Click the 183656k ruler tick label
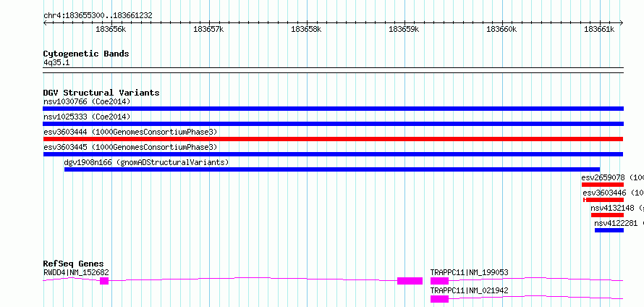 click(111, 29)
